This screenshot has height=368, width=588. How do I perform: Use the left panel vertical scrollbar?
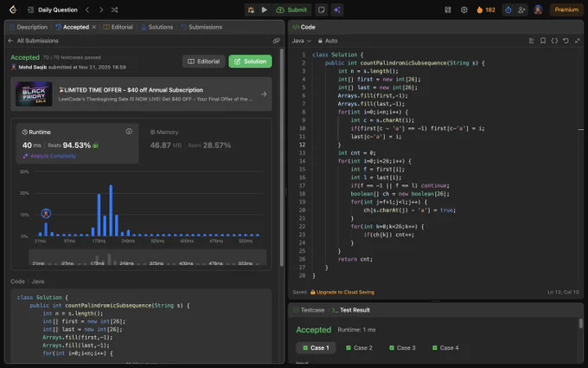coord(282,158)
